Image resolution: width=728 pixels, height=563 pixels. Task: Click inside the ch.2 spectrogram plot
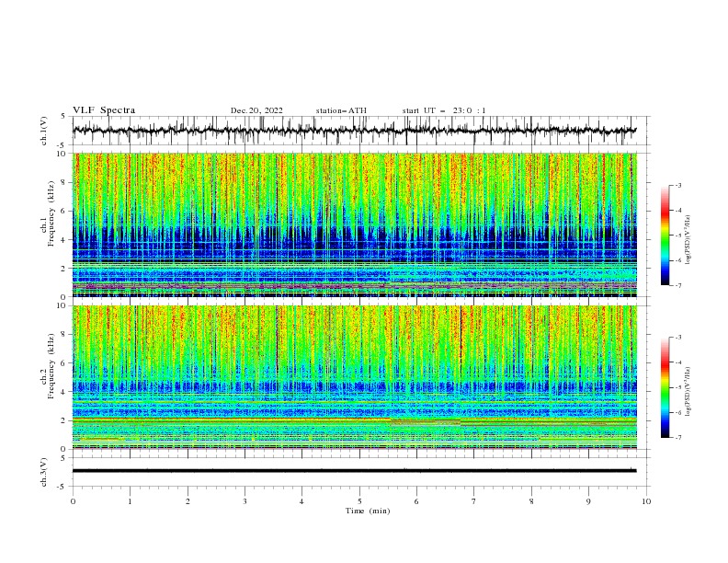[354, 377]
